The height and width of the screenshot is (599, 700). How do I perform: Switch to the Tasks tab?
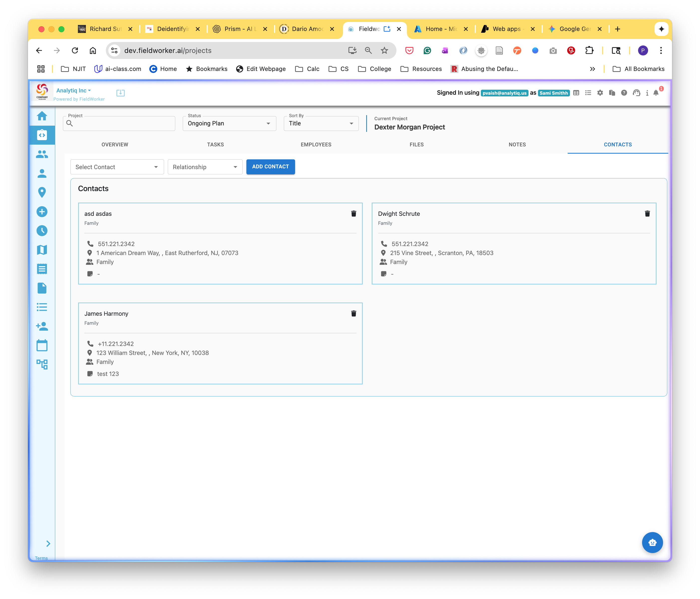(x=215, y=145)
